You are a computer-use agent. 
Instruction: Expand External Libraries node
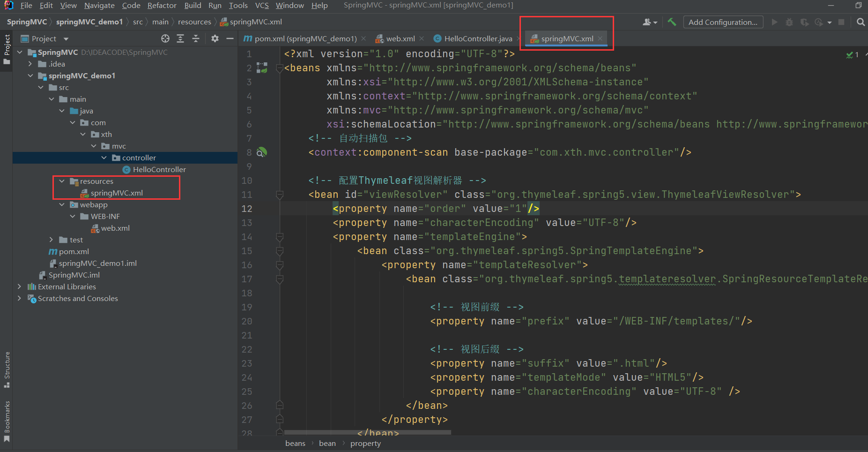coord(19,286)
